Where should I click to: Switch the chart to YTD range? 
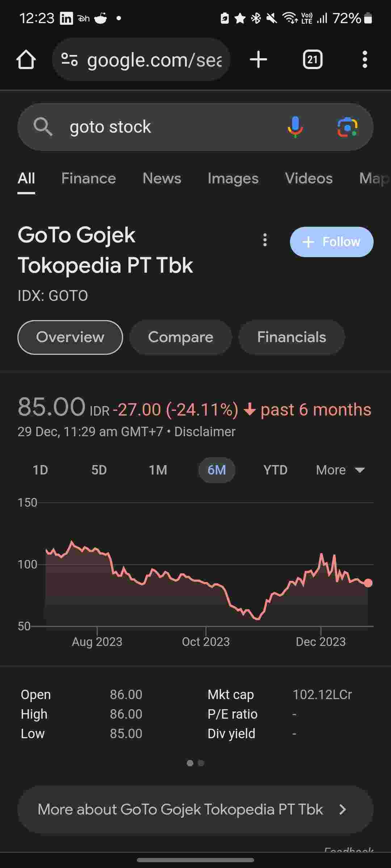[x=275, y=470]
